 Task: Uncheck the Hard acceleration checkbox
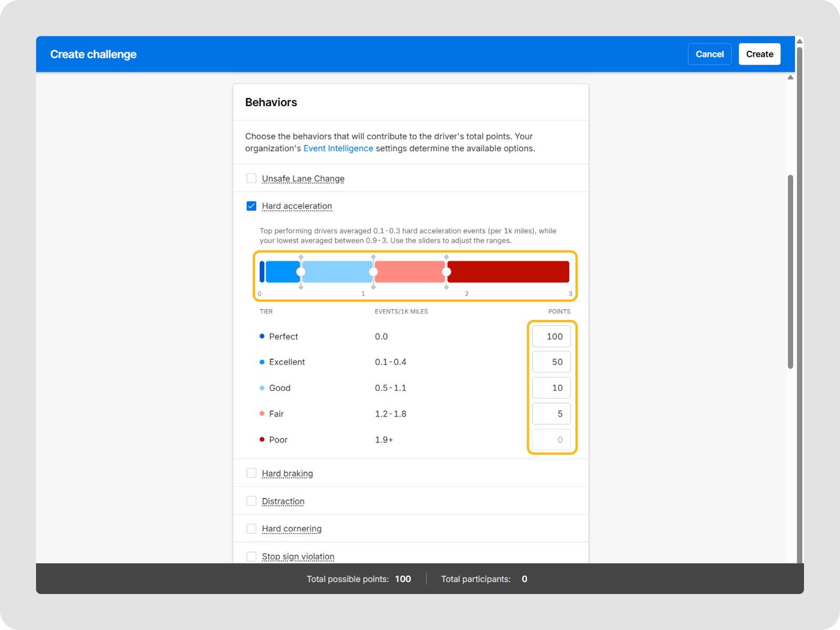pyautogui.click(x=251, y=206)
